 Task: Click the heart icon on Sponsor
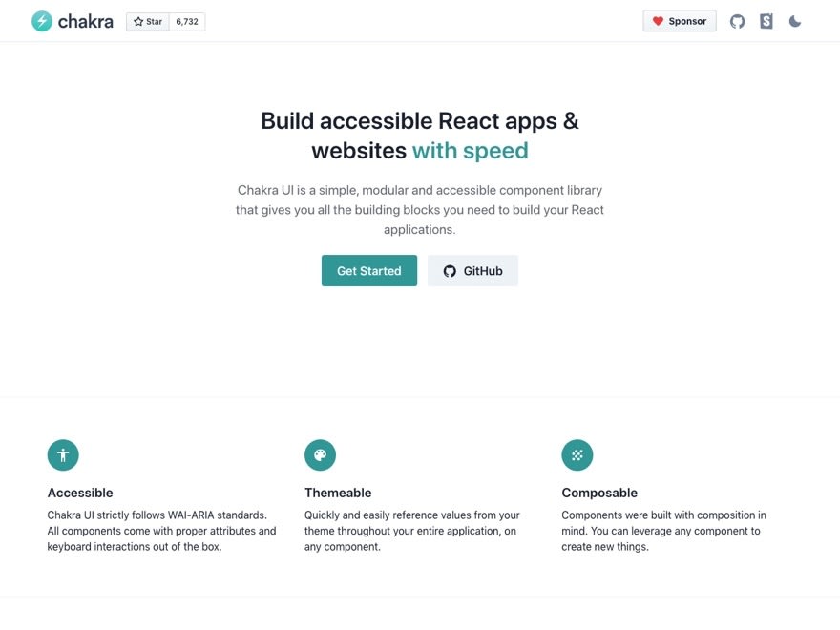coord(658,21)
